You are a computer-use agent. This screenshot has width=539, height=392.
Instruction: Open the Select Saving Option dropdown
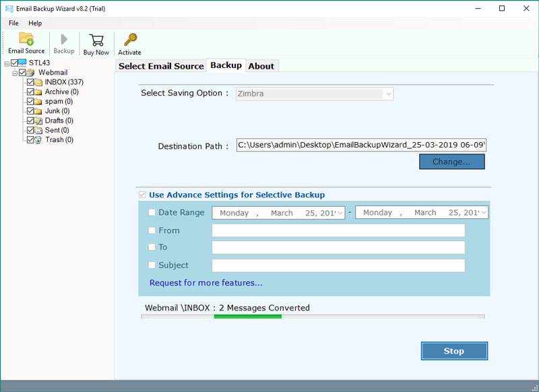[x=389, y=94]
